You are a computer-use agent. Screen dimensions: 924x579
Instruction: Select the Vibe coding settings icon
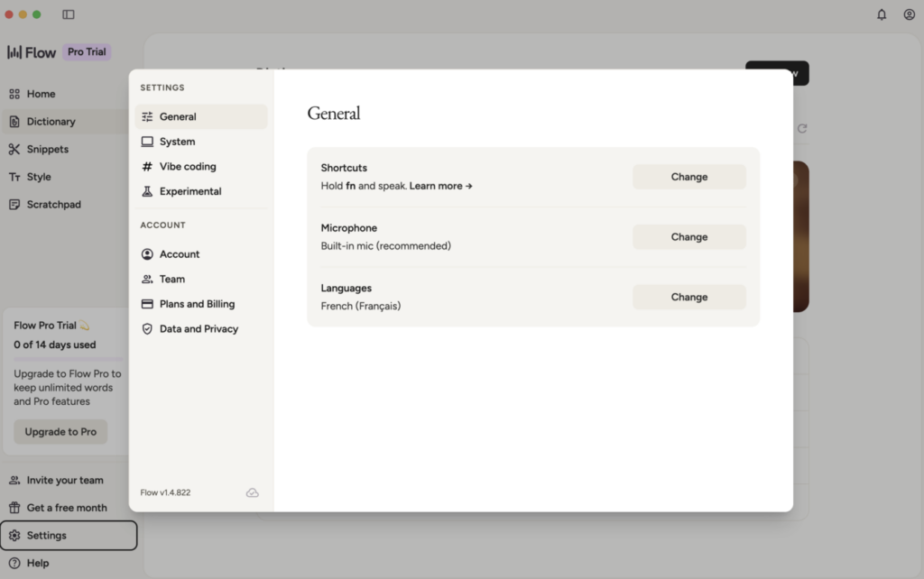pyautogui.click(x=146, y=166)
